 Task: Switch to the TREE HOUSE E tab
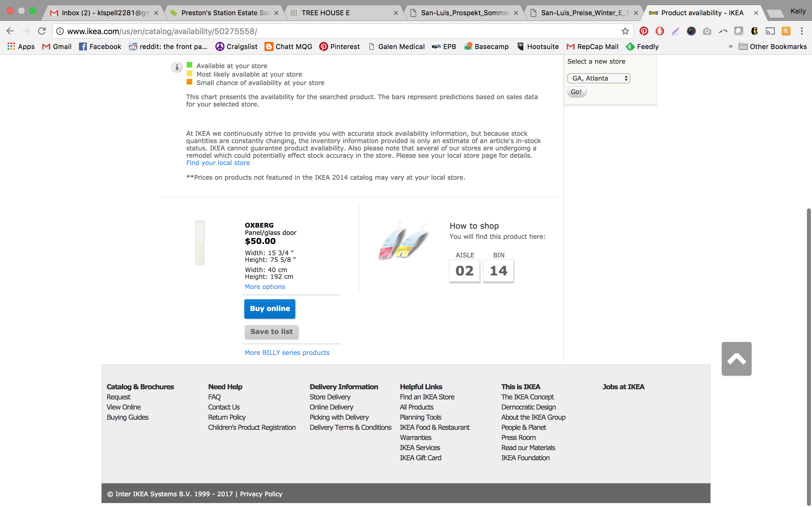tap(342, 13)
